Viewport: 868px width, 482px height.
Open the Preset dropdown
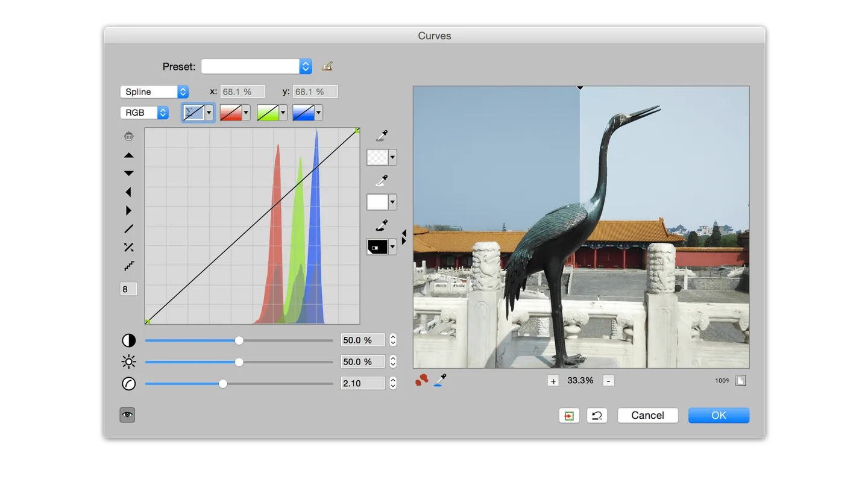(x=257, y=66)
